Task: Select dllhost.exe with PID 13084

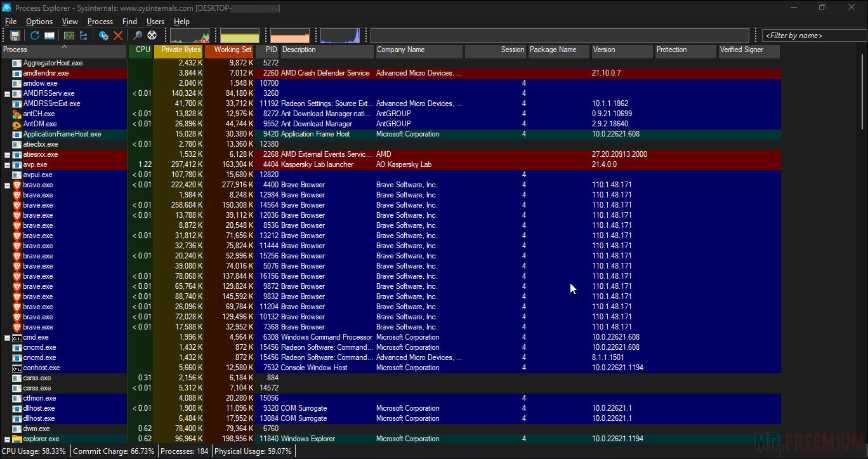Action: point(390,418)
